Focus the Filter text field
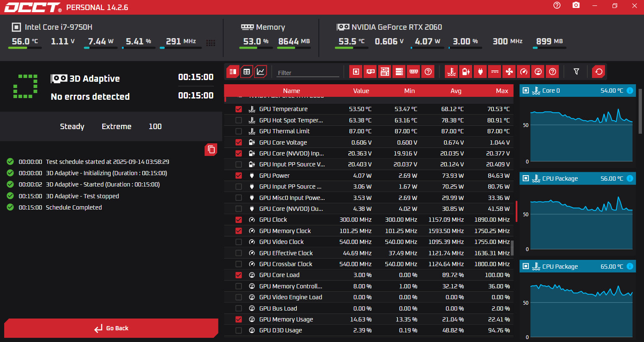This screenshot has width=644, height=342. pos(308,73)
